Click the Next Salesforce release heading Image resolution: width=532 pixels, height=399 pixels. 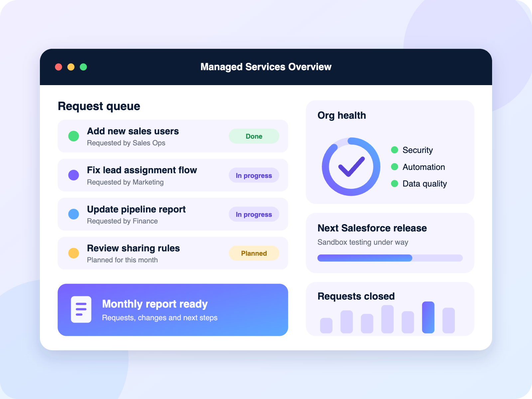point(372,228)
